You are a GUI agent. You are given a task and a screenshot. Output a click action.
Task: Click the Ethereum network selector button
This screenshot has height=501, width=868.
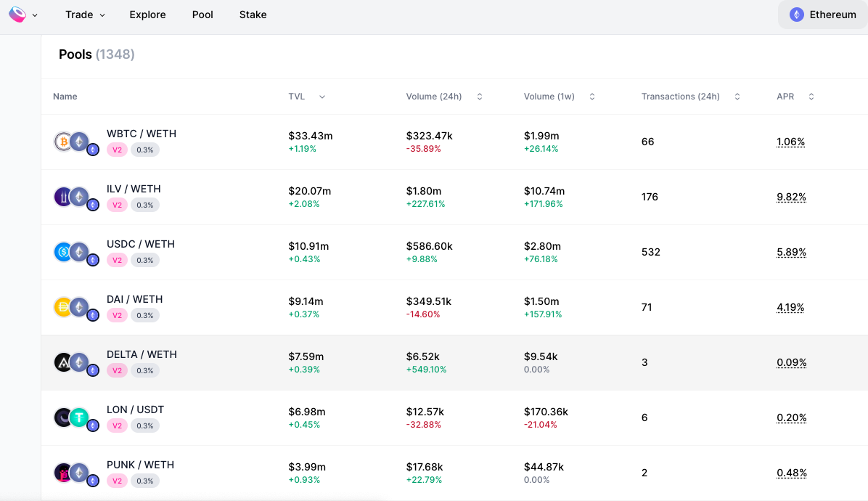pos(823,15)
